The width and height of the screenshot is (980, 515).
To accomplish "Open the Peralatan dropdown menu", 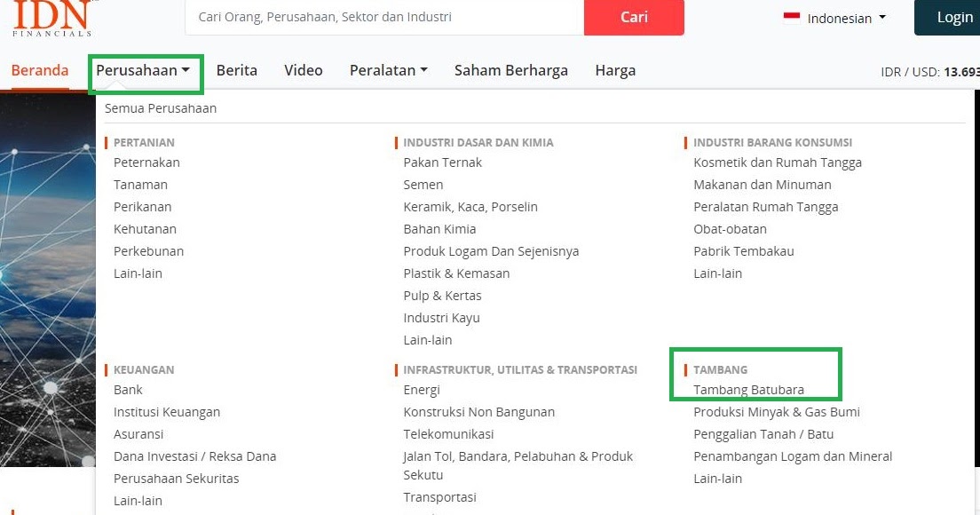I will 388,69.
